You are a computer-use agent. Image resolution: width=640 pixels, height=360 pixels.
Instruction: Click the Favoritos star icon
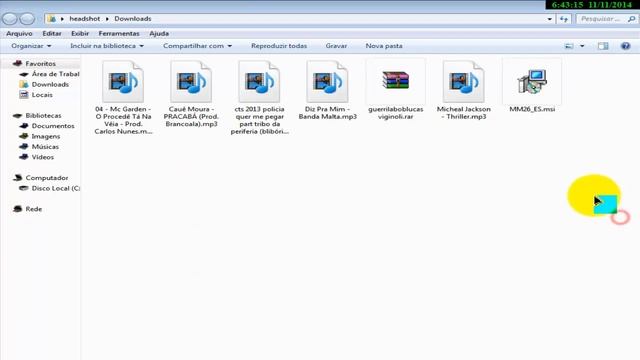(x=17, y=64)
